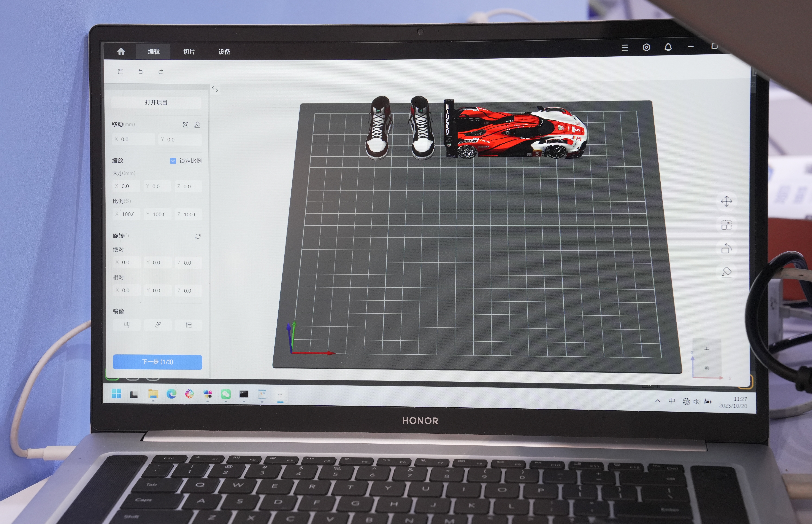Go to the home screen icon
The width and height of the screenshot is (812, 524).
[x=121, y=51]
